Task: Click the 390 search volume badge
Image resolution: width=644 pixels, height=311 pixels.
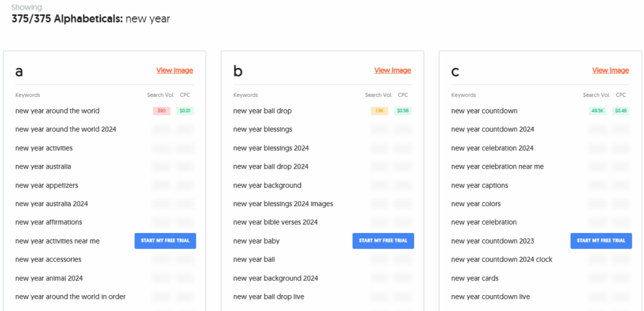Action: pyautogui.click(x=161, y=111)
